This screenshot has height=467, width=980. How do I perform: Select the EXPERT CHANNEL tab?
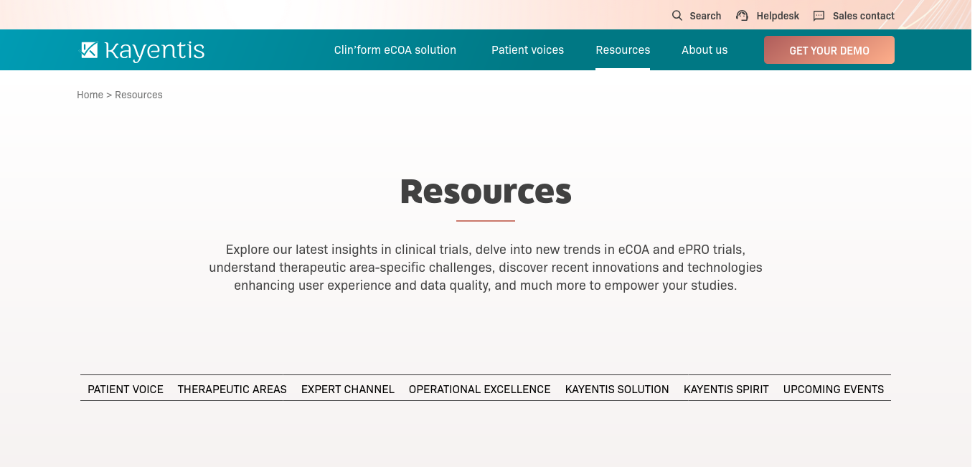(x=348, y=389)
